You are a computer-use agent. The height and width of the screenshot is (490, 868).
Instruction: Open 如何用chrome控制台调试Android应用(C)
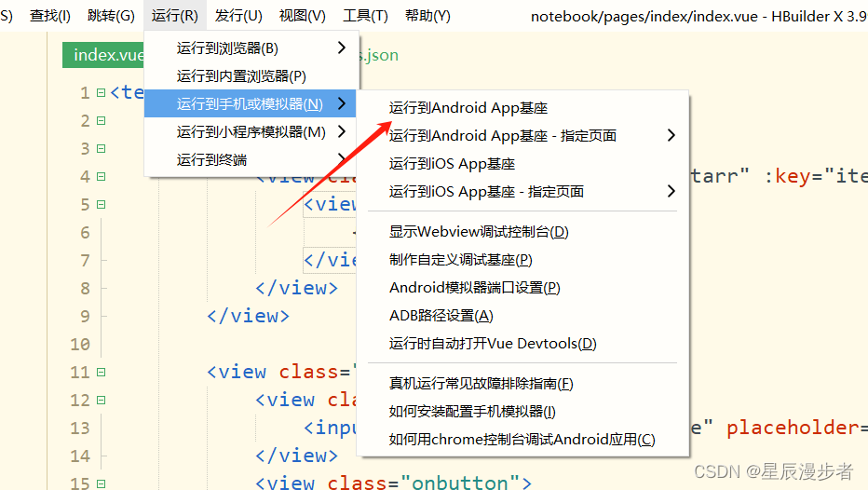pyautogui.click(x=522, y=440)
